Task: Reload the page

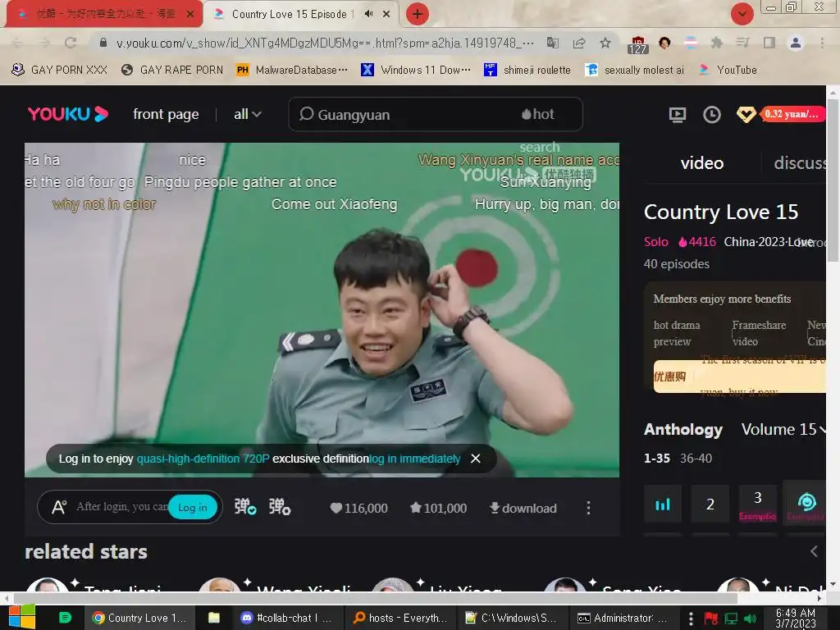Action: point(71,43)
